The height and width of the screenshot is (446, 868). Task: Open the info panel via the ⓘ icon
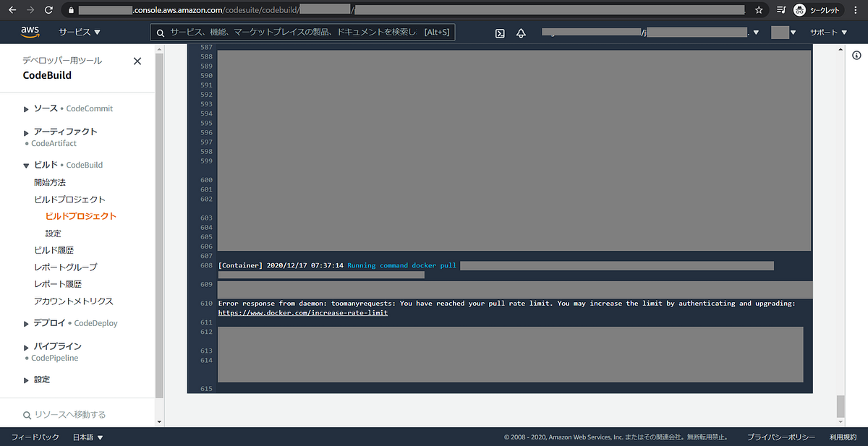coord(856,55)
